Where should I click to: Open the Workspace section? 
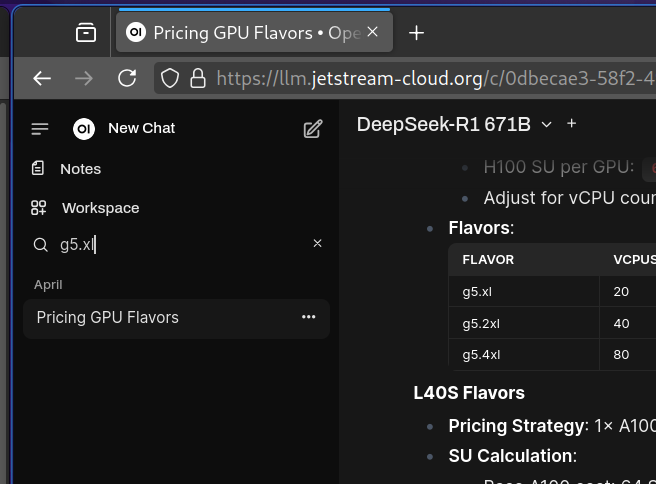click(100, 208)
